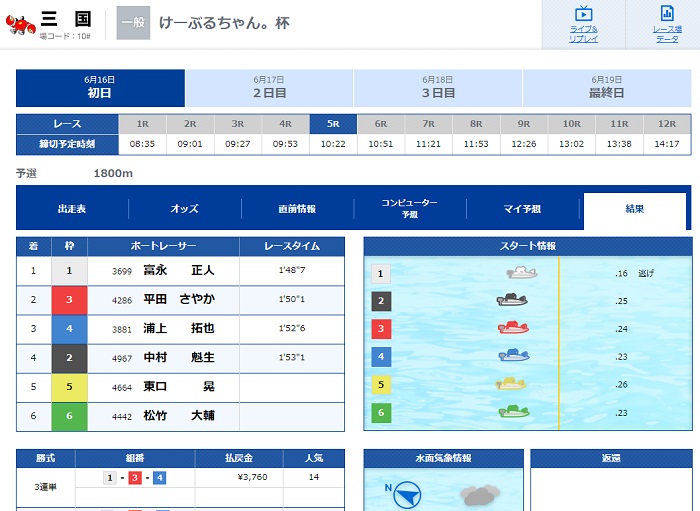
Task: Select the 6月17日 2日目 day tab
Action: [x=269, y=86]
